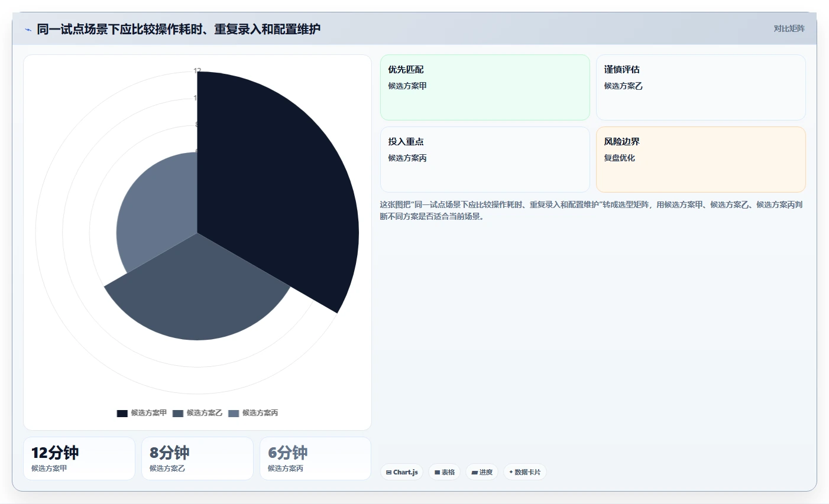Select the 12分钟 stat card
The height and width of the screenshot is (504, 829).
click(x=79, y=459)
